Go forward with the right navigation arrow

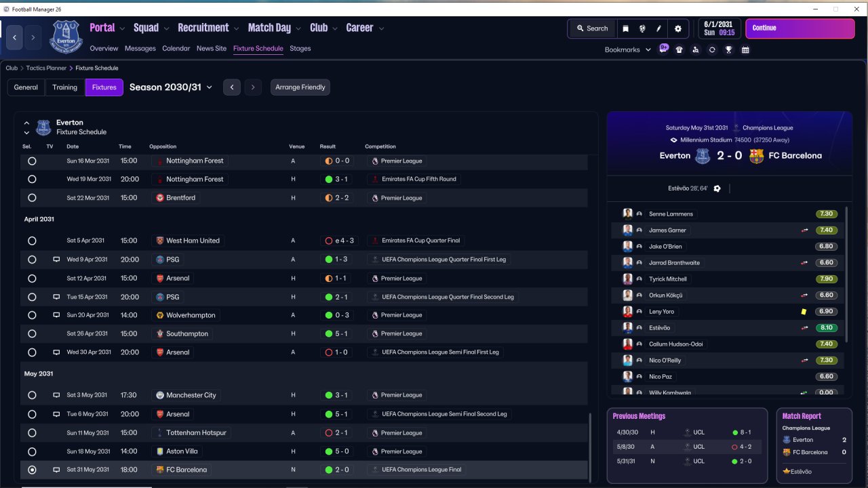(33, 38)
